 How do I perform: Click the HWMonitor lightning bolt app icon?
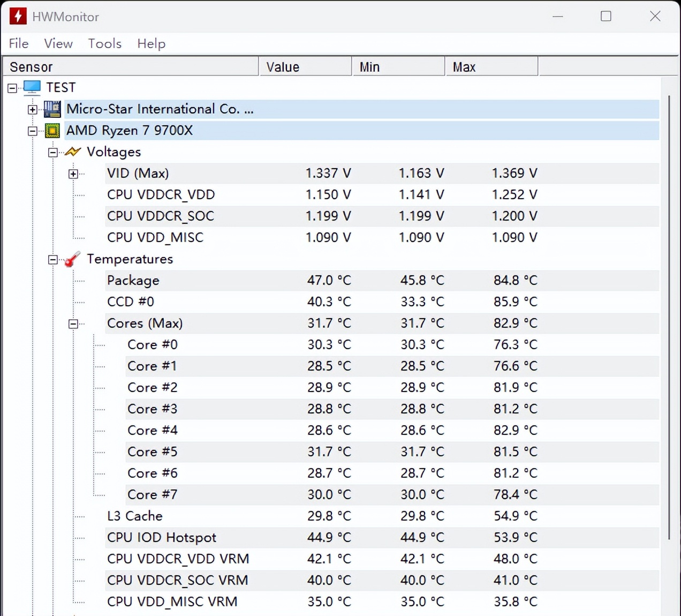pyautogui.click(x=18, y=16)
